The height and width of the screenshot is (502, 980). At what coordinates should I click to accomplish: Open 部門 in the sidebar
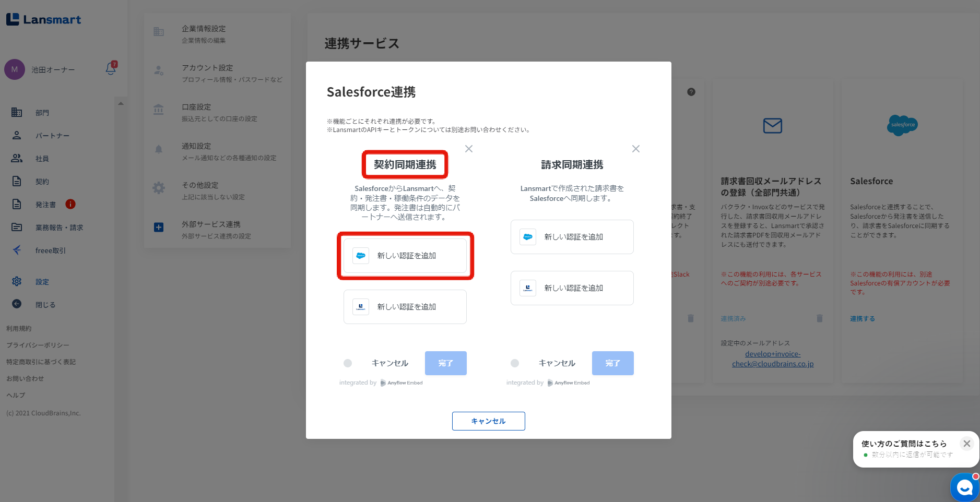pos(42,113)
